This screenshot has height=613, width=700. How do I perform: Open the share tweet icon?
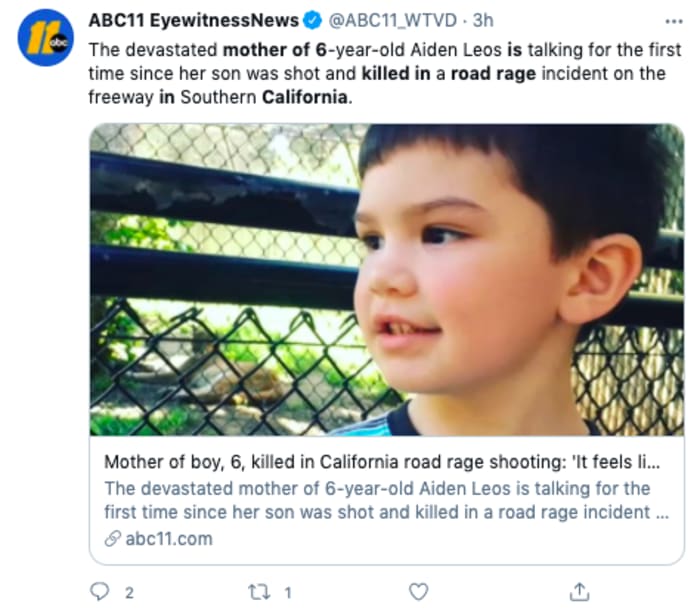579,591
